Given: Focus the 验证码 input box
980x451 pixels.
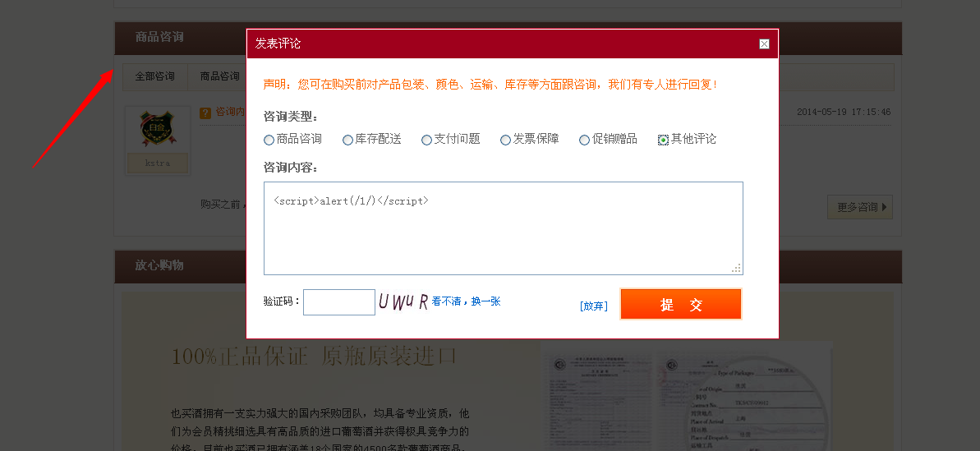Looking at the screenshot, I should tap(338, 301).
